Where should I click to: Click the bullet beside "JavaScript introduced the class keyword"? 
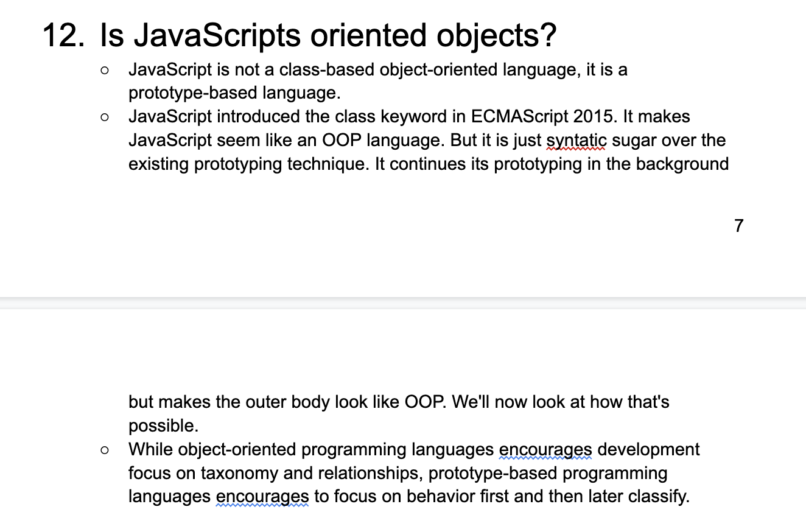tap(105, 117)
